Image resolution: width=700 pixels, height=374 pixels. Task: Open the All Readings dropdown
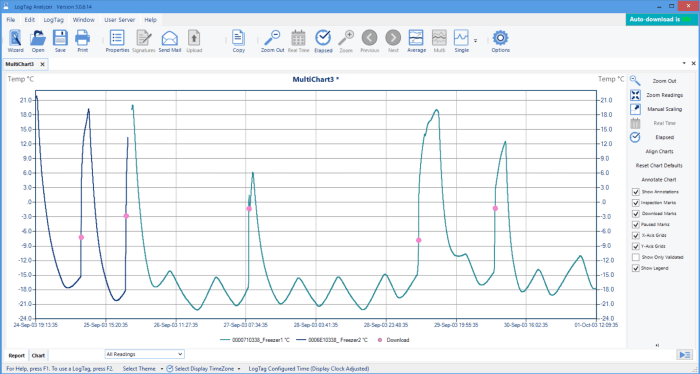pos(145,354)
